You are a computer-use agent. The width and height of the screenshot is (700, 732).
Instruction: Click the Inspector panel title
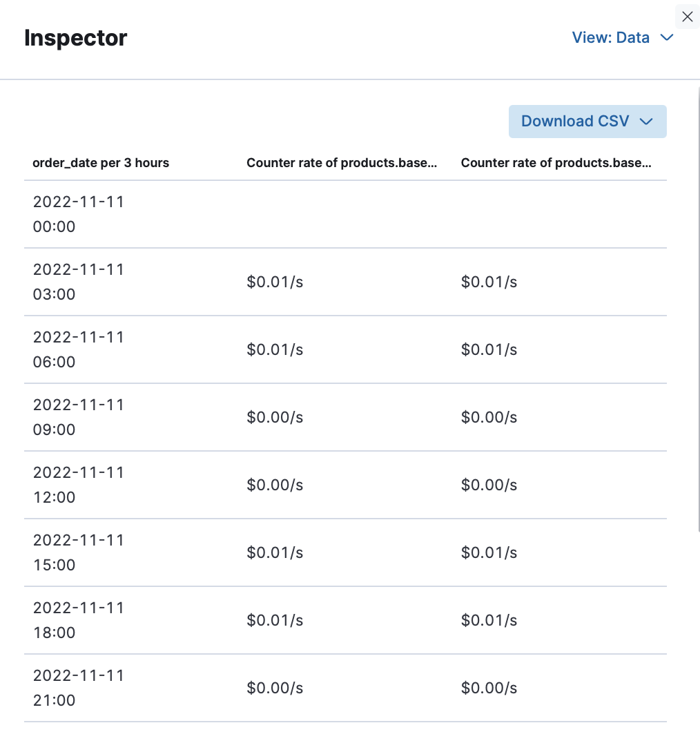point(75,38)
